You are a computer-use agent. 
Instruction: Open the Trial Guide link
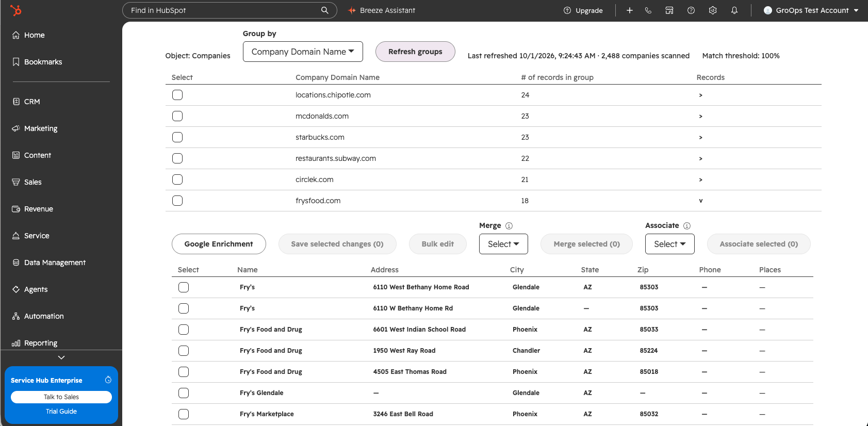point(61,412)
